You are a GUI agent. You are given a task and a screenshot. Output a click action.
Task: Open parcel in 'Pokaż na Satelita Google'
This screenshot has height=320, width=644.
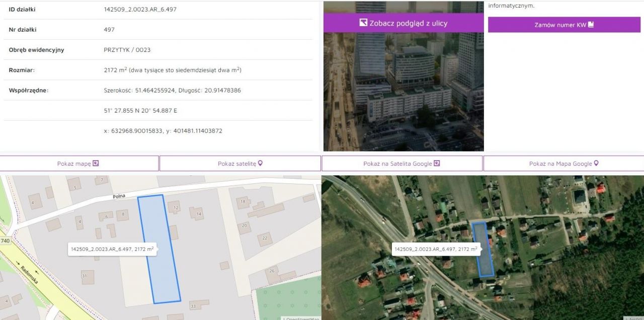coord(401,163)
